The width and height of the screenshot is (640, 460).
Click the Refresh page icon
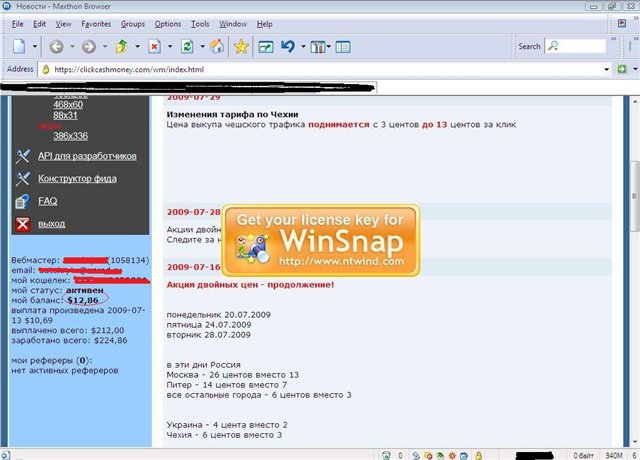pos(187,46)
